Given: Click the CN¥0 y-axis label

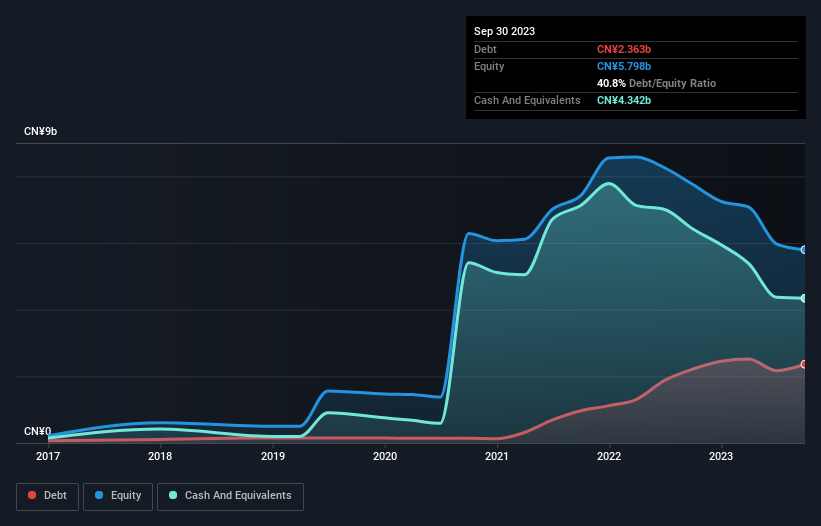Looking at the screenshot, I should point(38,431).
